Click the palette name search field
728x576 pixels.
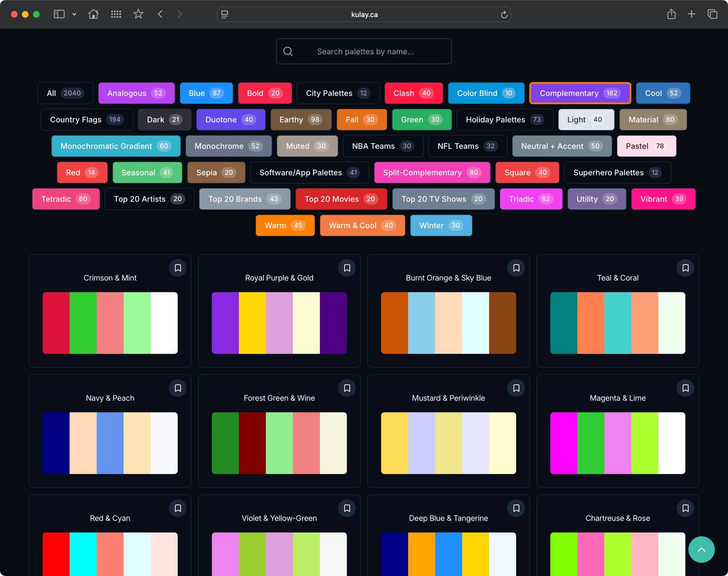point(365,52)
